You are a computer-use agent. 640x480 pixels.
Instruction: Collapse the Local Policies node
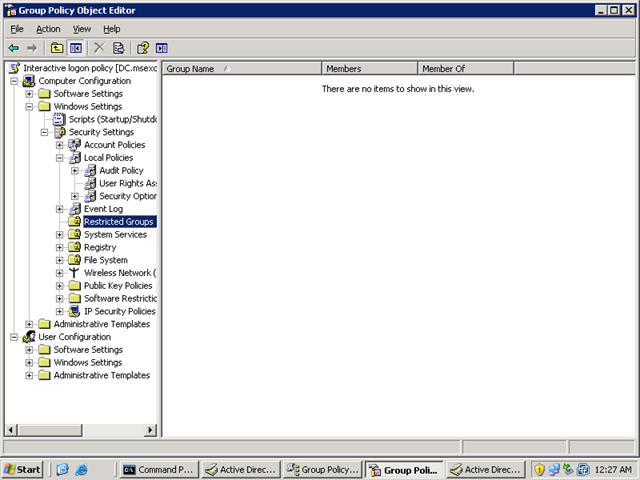pos(60,158)
